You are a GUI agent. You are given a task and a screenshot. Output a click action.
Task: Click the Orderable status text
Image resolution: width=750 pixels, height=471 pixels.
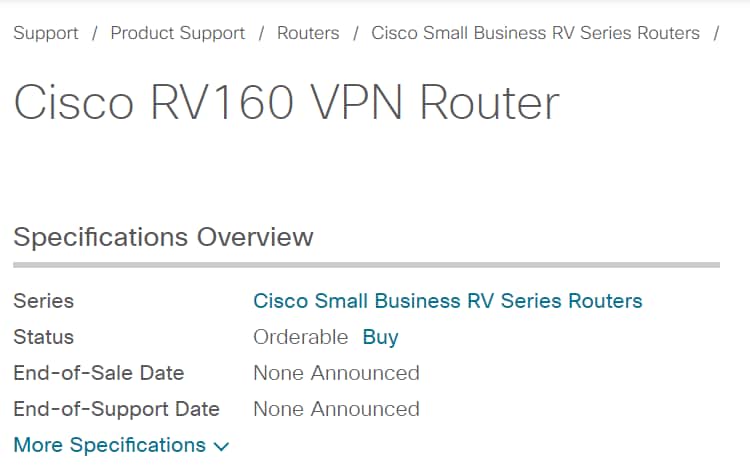click(x=300, y=337)
